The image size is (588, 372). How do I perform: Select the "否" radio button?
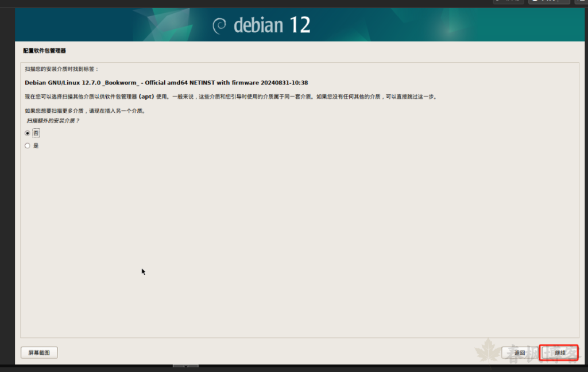28,133
